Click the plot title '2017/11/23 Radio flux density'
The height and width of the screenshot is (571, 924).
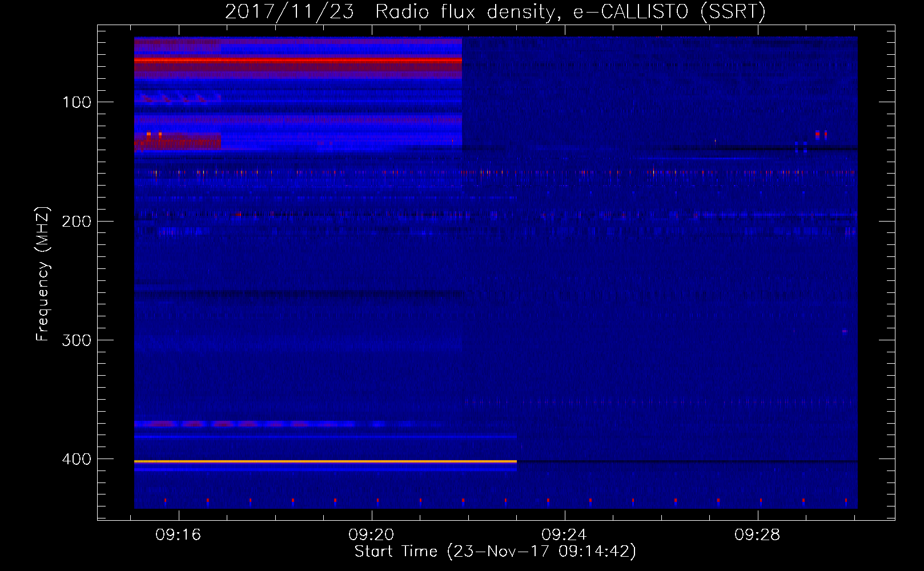391,11
